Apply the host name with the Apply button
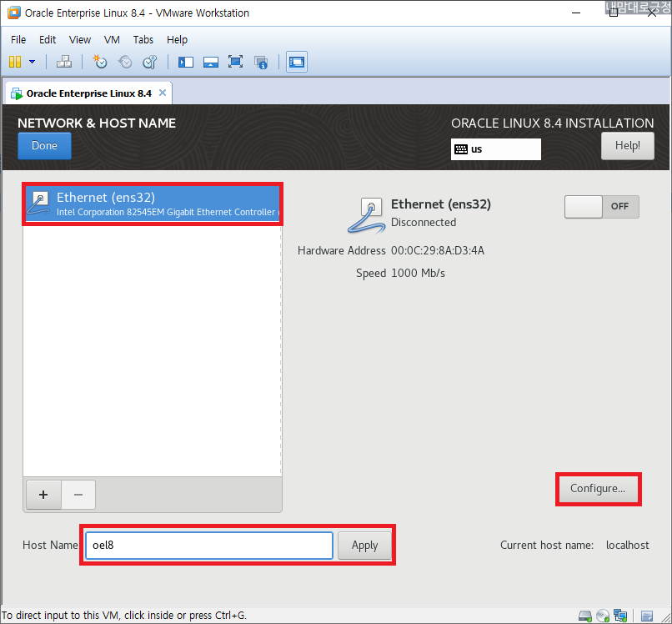The image size is (672, 624). 364,546
